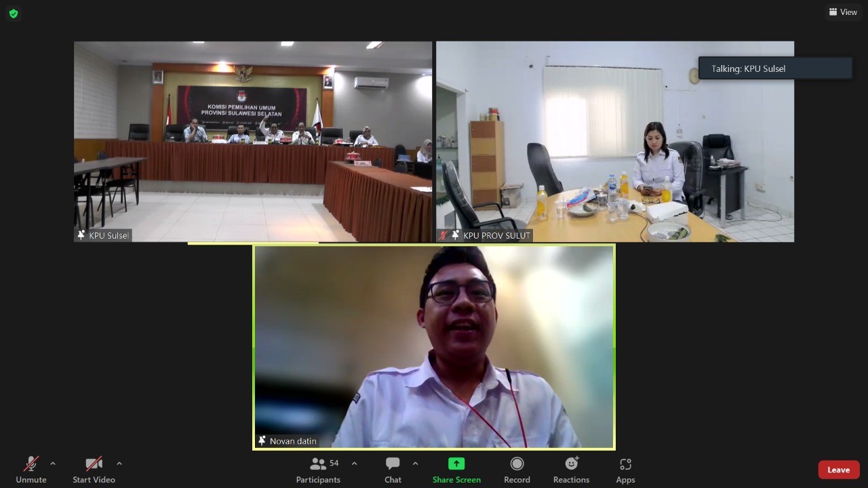868x488 pixels.
Task: Open the View layout menu
Action: [x=843, y=12]
